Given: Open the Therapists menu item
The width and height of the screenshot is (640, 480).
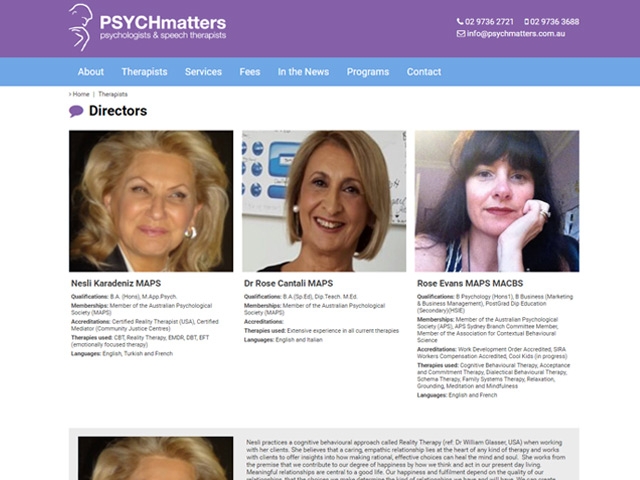Looking at the screenshot, I should 144,72.
